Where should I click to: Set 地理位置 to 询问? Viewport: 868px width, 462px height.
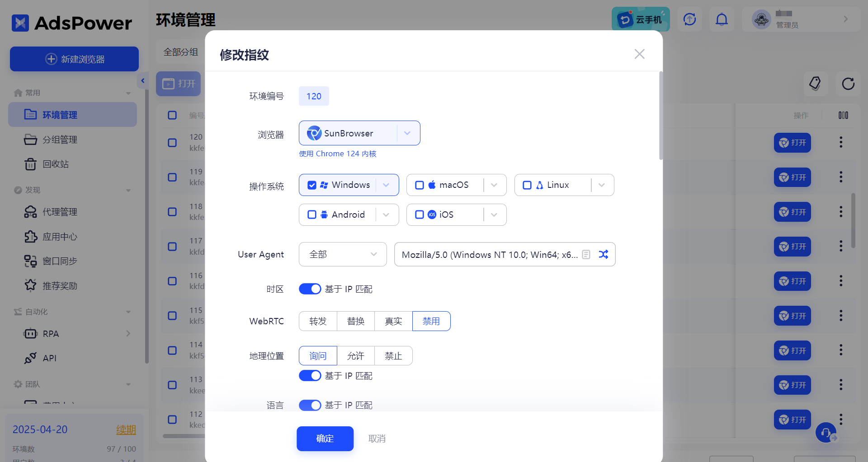pos(318,356)
